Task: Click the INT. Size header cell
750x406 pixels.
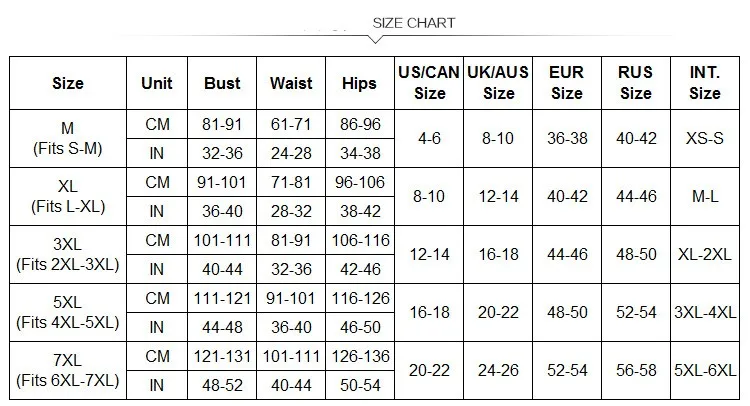Action: tap(705, 83)
